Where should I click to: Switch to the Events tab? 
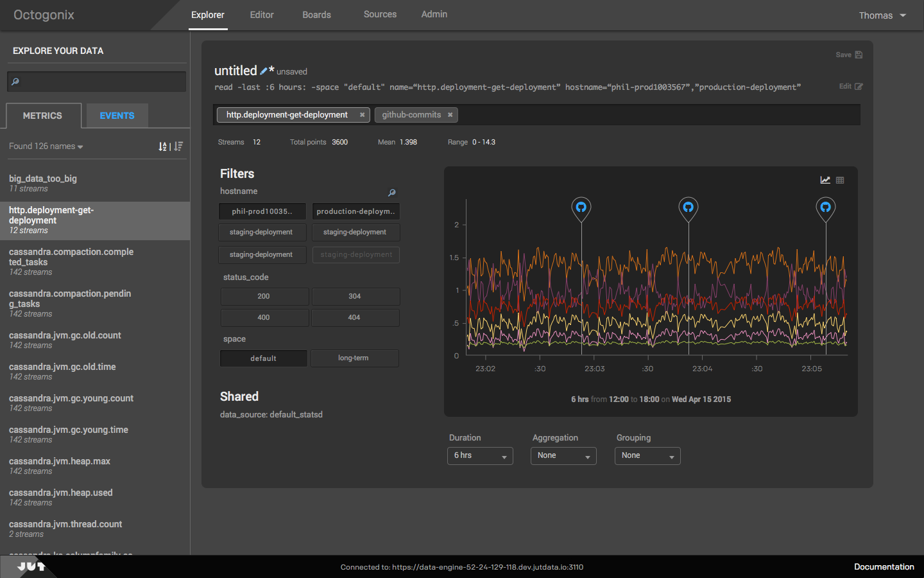click(117, 116)
